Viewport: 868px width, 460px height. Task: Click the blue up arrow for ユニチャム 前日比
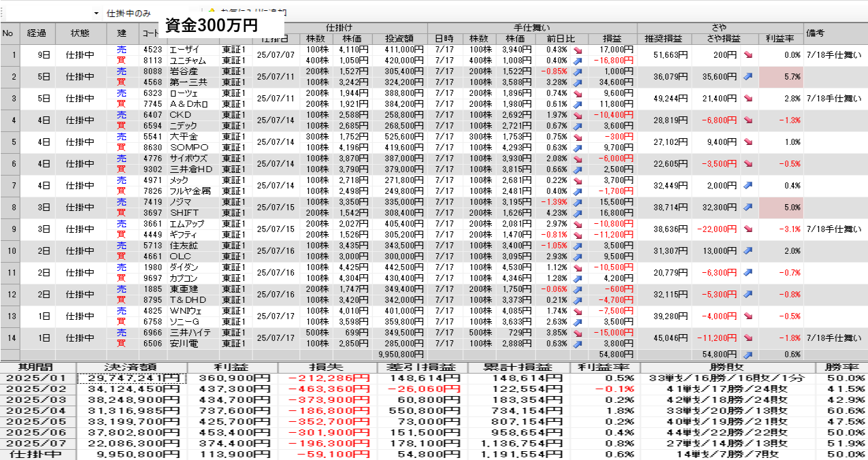pos(578,61)
